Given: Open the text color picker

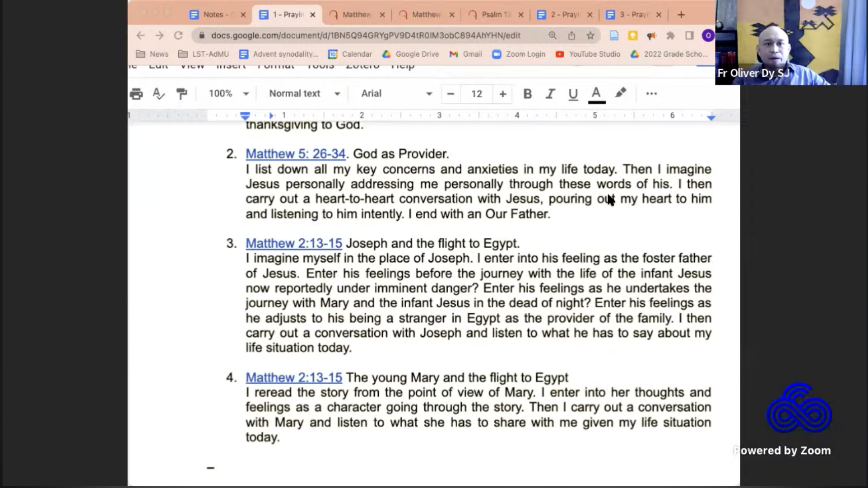Looking at the screenshot, I should tap(597, 94).
